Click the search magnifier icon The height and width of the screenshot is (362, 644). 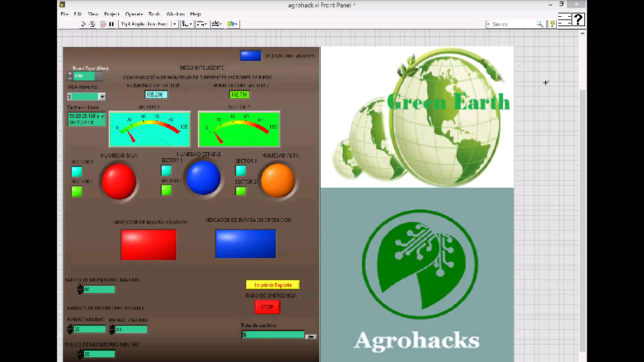point(539,24)
